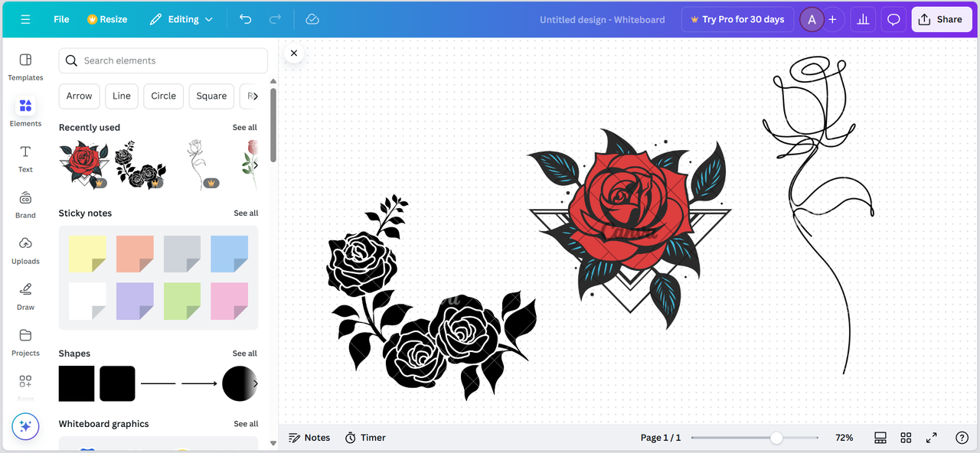Select the line-art rose on canvas
This screenshot has width=980, height=453.
[x=818, y=215]
